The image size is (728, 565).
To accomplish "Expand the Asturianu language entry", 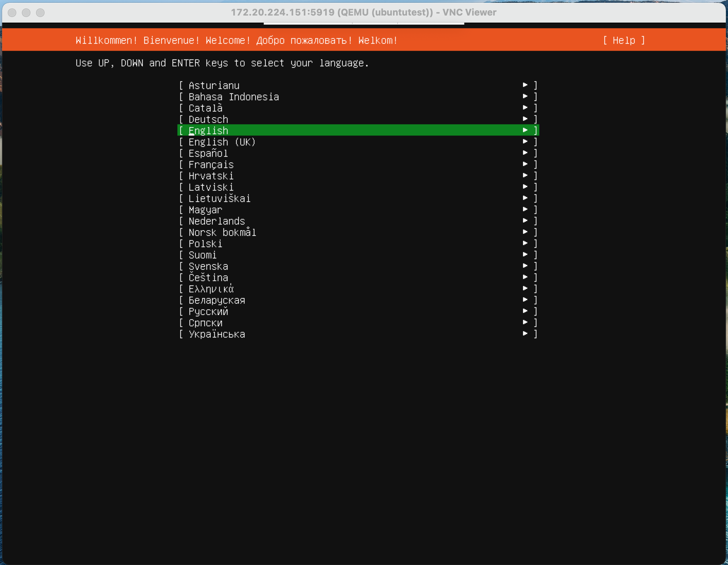I will point(526,85).
